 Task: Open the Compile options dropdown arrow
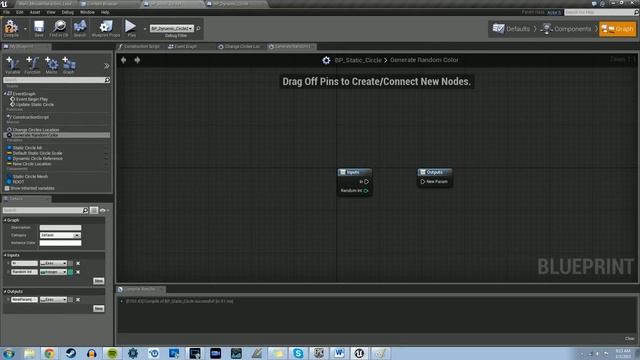[x=25, y=29]
